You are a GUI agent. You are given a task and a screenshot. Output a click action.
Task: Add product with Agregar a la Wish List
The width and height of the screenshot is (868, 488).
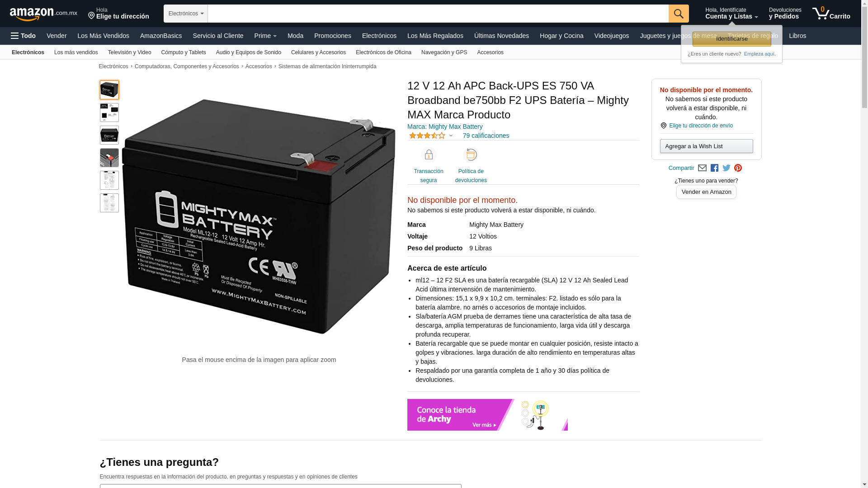point(706,146)
